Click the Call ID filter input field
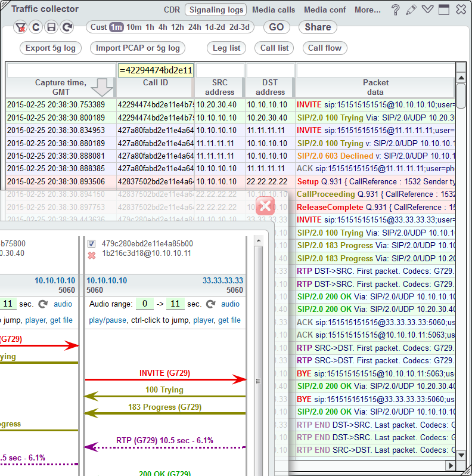 pos(155,70)
